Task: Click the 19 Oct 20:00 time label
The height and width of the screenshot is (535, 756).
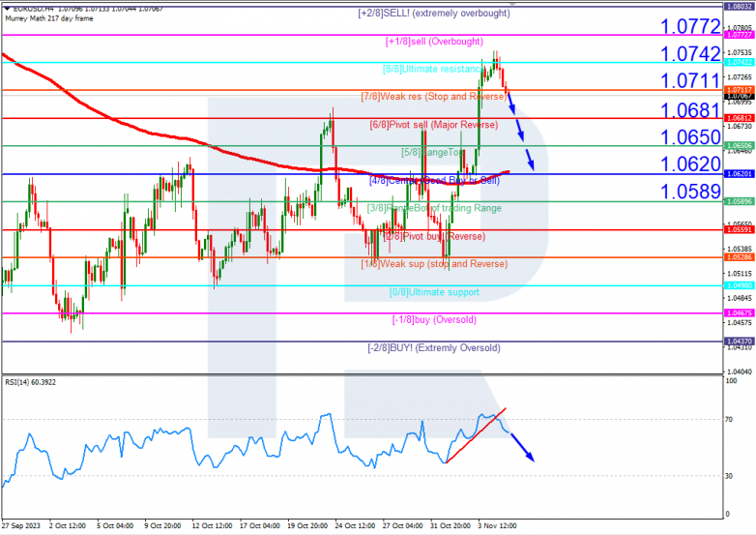Action: point(307,526)
